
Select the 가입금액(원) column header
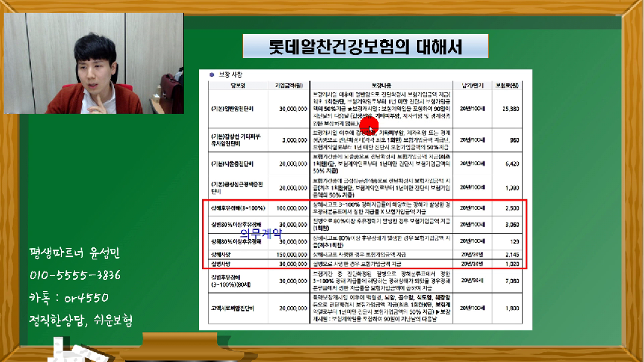click(x=289, y=85)
